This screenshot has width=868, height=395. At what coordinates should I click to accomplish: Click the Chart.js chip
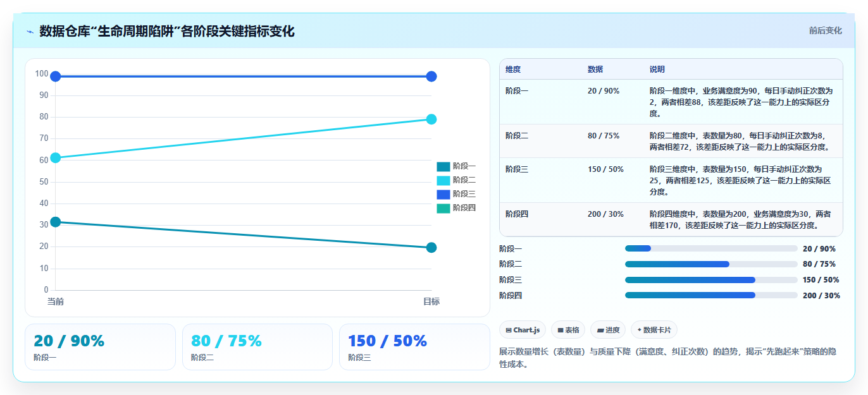pos(523,330)
